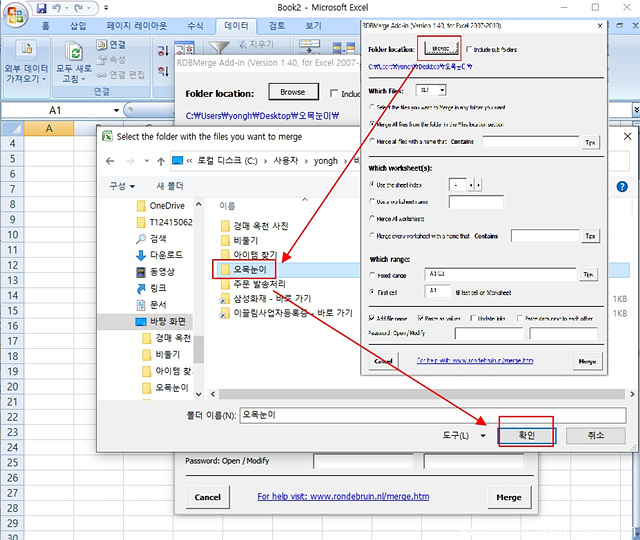Click the horizontal scrollbar in file list
640x540 pixels.
tap(422, 394)
